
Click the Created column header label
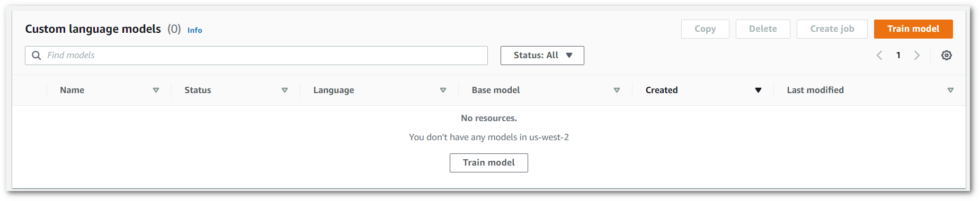pyautogui.click(x=662, y=90)
